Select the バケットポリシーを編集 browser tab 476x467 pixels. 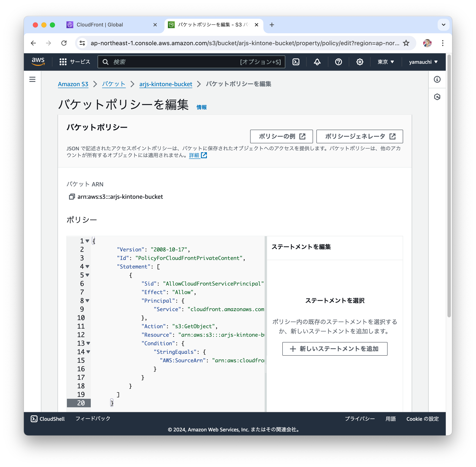(x=214, y=25)
